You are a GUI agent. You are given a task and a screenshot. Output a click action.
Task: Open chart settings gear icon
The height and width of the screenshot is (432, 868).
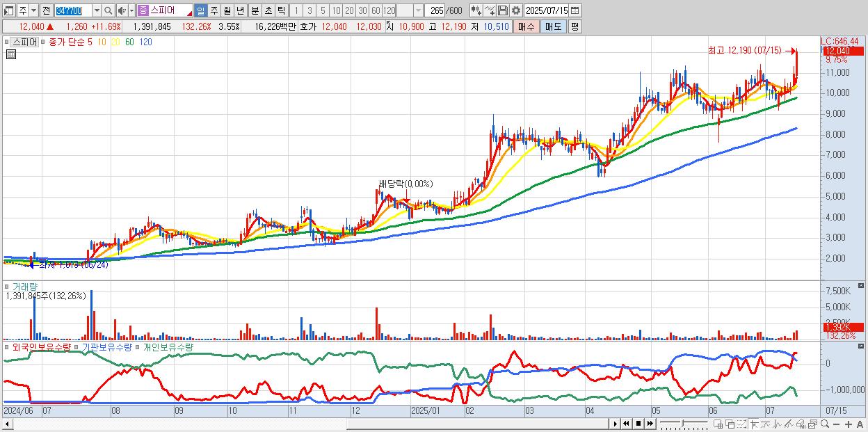516,10
